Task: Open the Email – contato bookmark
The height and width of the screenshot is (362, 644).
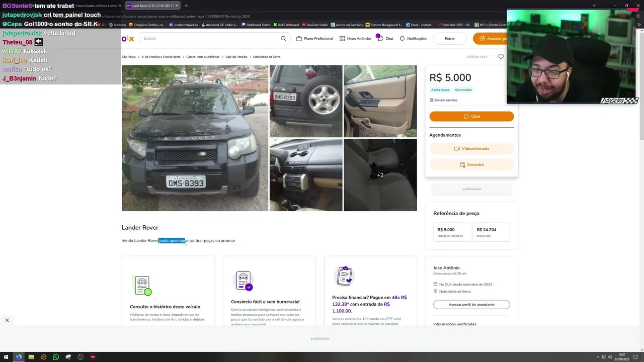Action: pos(419,25)
